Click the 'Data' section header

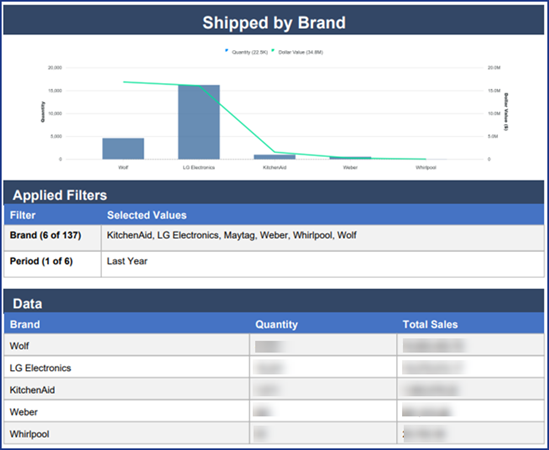(274, 301)
